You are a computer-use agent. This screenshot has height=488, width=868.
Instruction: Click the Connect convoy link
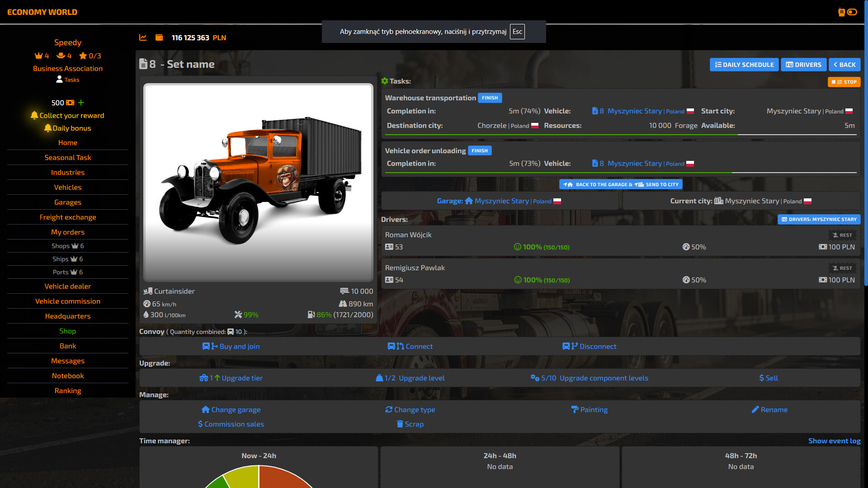410,347
